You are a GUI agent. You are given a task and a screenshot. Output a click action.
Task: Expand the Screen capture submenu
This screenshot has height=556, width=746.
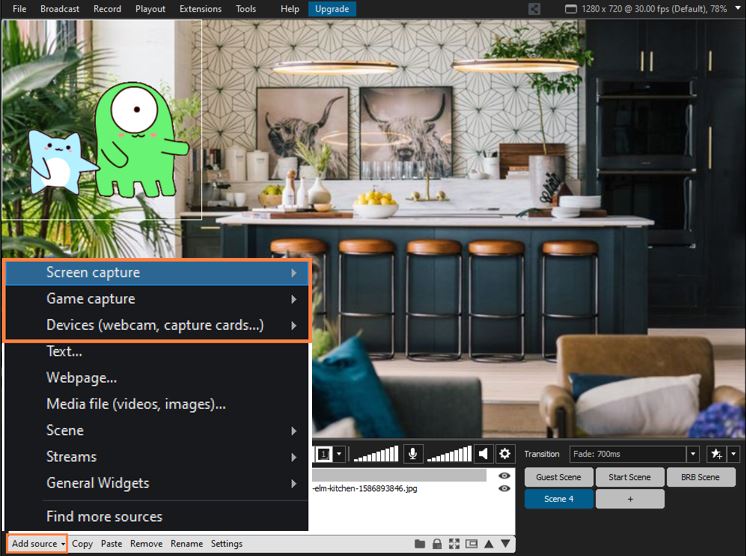157,273
